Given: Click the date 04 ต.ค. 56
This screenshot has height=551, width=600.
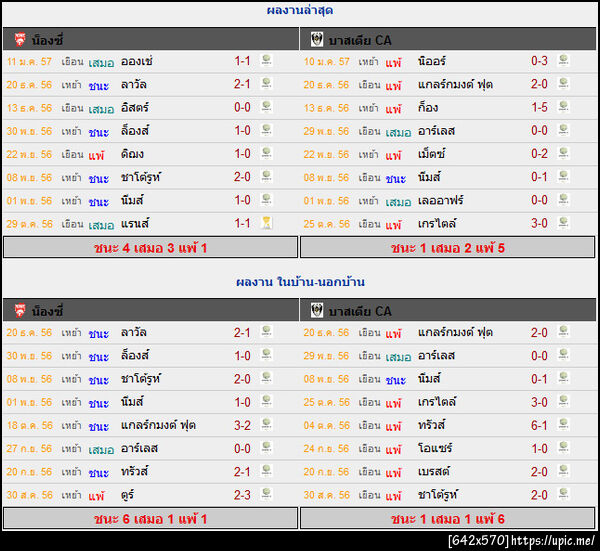Looking at the screenshot, I should [327, 425].
